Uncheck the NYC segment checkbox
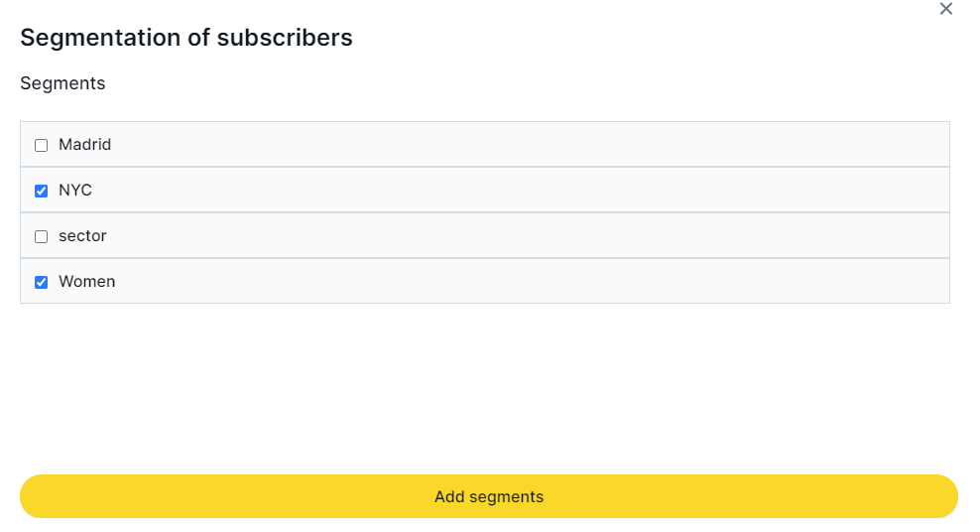Image resolution: width=980 pixels, height=532 pixels. tap(42, 192)
